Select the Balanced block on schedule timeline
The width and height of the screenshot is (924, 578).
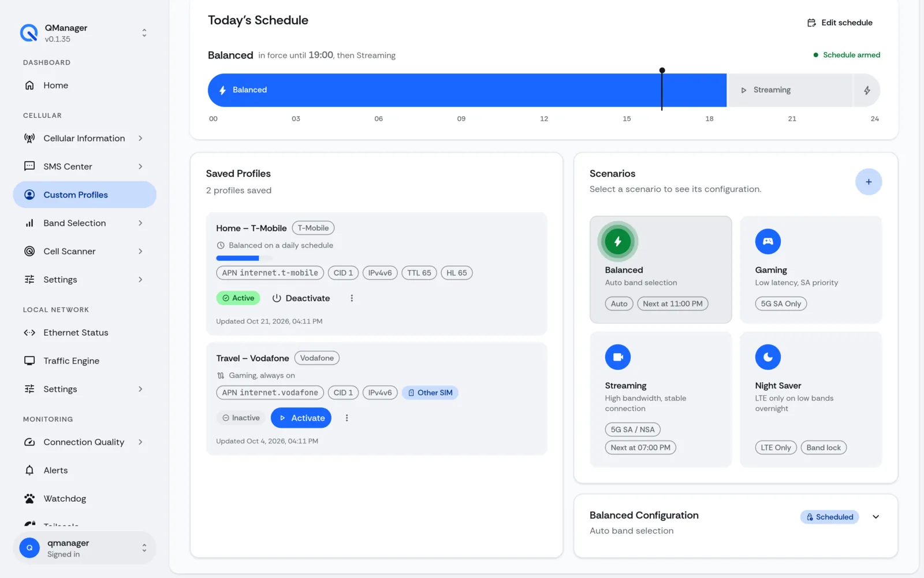pyautogui.click(x=467, y=90)
